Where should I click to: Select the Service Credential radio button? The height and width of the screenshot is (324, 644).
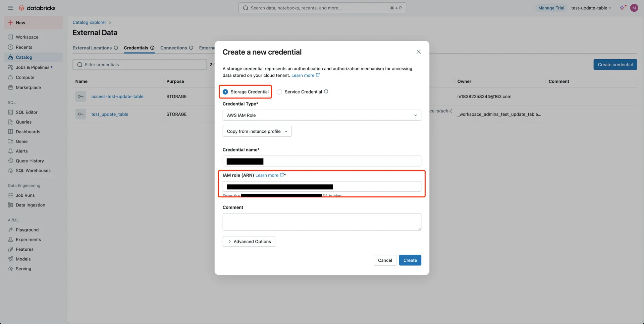click(279, 92)
